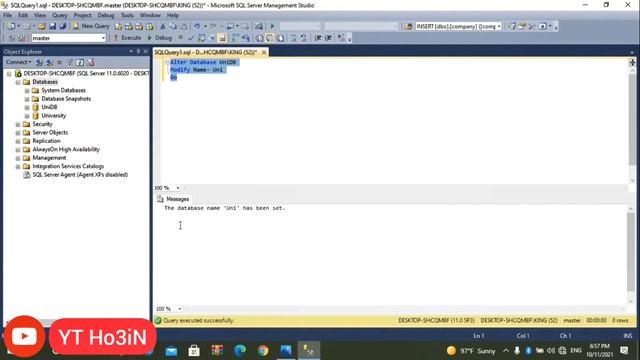Open the View menu
The height and width of the screenshot is (360, 640).
click(40, 15)
